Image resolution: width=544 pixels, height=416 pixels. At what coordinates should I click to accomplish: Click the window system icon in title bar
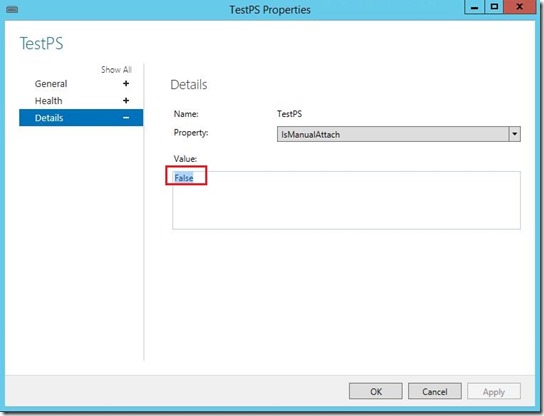[x=12, y=9]
